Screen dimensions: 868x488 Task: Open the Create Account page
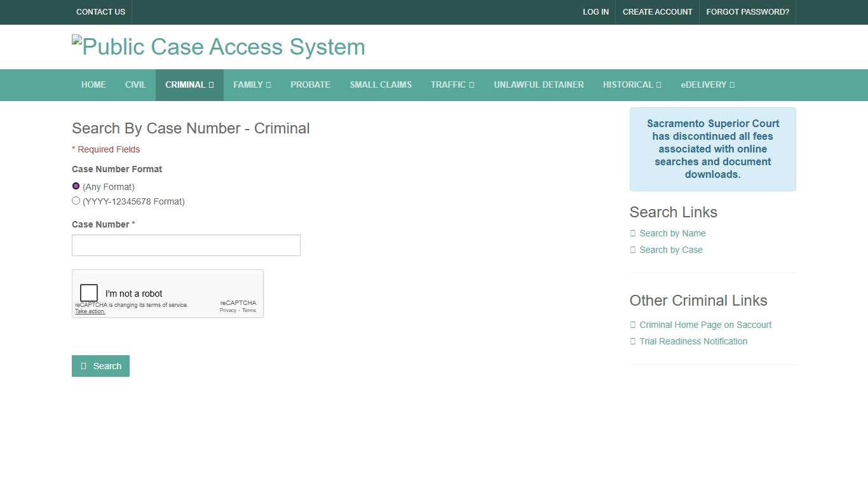(657, 12)
